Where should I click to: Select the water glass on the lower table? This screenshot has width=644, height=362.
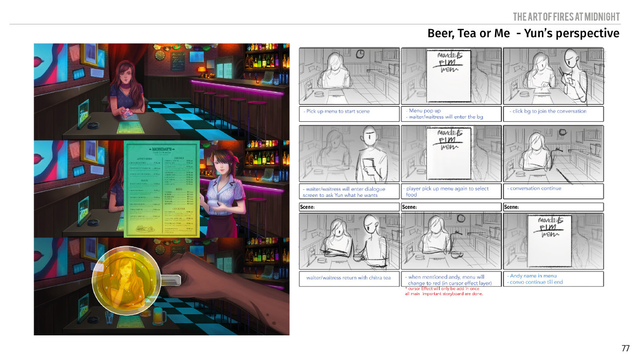108,318
